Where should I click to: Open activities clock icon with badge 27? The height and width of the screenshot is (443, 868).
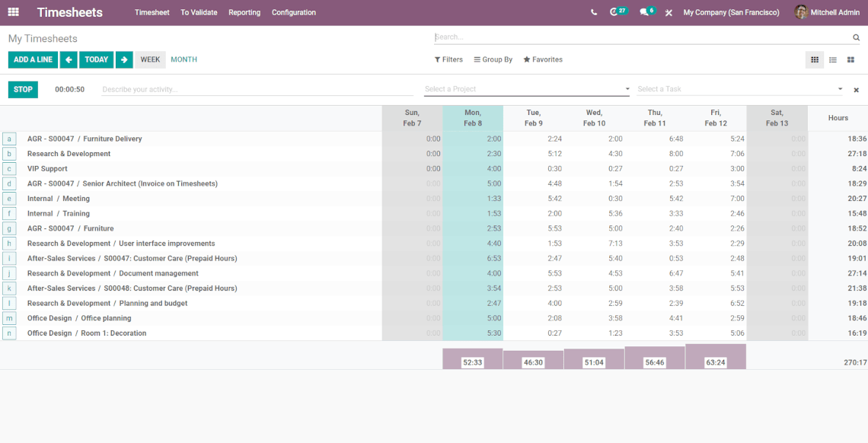click(x=614, y=12)
